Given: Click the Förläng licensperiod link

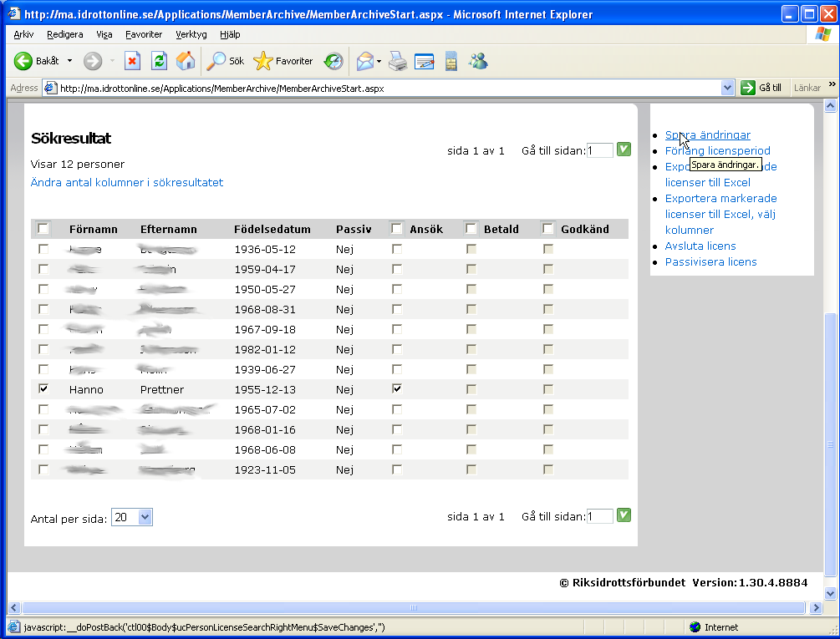Looking at the screenshot, I should (x=717, y=150).
